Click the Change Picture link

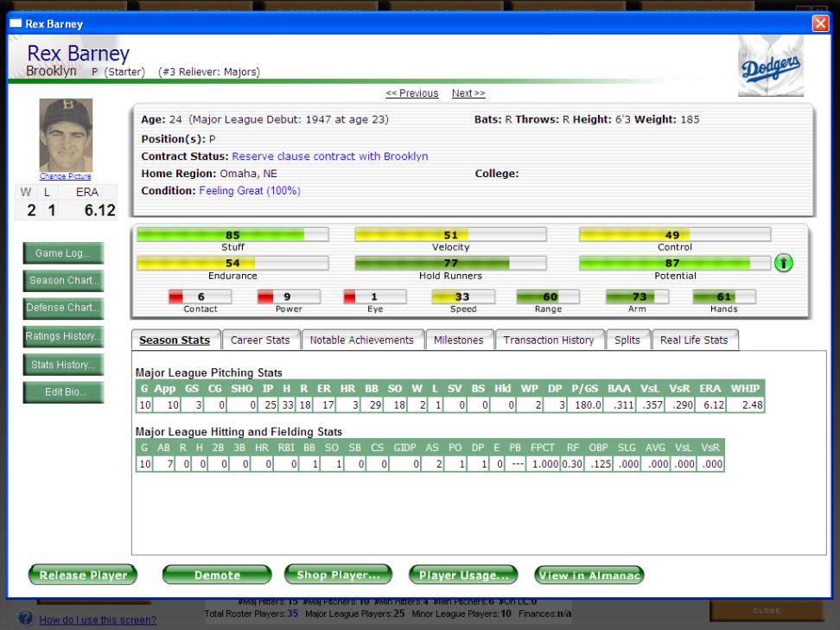[66, 176]
